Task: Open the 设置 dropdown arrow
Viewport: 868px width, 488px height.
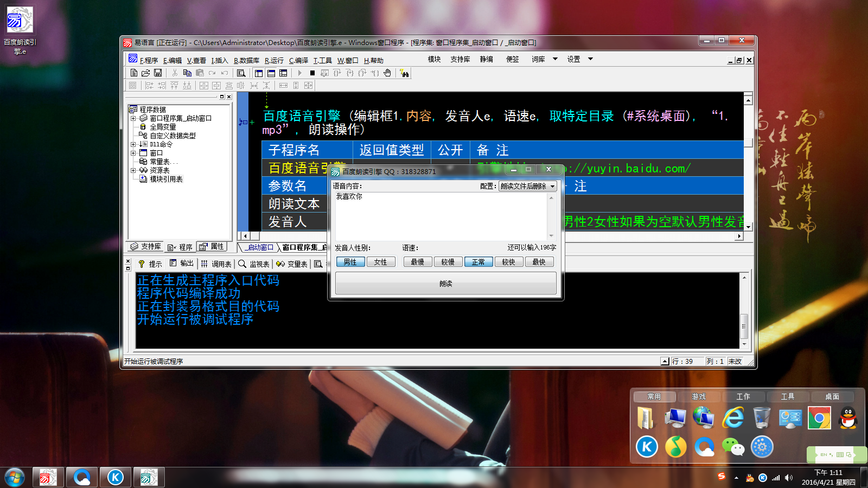Action: pos(590,59)
